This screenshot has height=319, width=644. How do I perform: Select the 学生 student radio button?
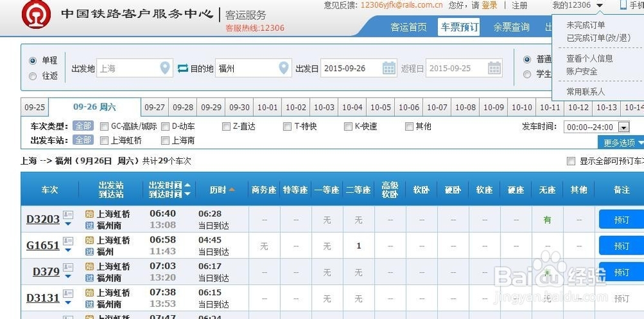527,74
